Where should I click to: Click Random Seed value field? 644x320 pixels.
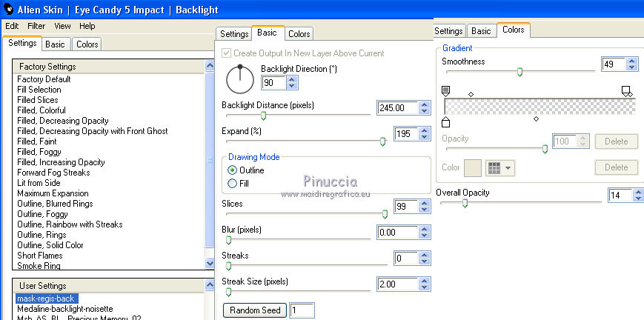coord(302,310)
